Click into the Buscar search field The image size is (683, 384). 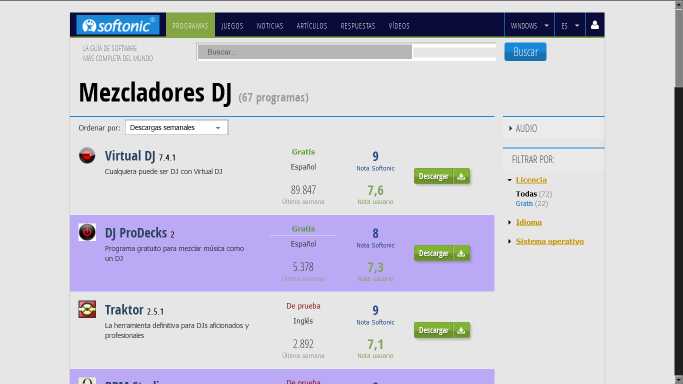point(347,52)
